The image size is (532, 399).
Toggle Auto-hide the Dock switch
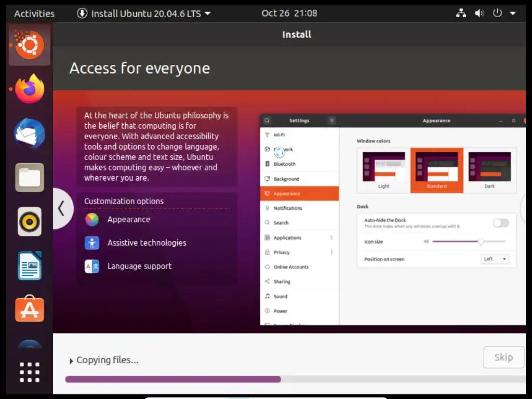pyautogui.click(x=501, y=223)
